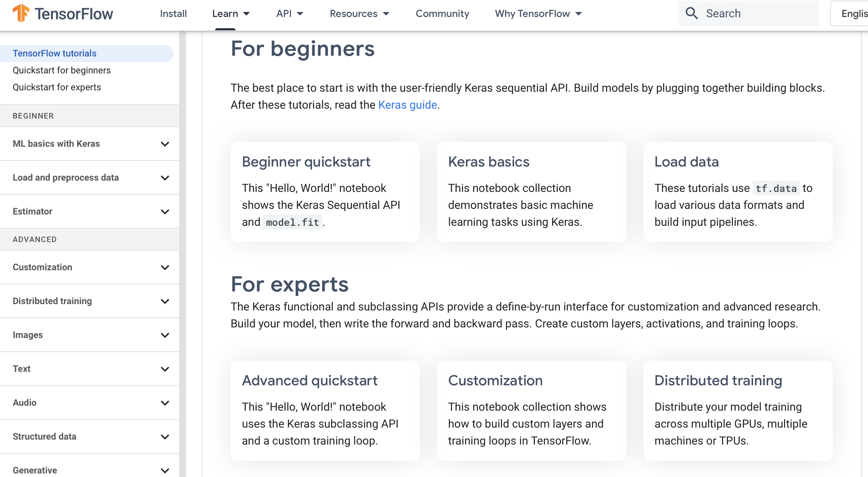Viewport: 868px width, 477px height.
Task: Select Quickstart for experts
Action: (x=57, y=87)
